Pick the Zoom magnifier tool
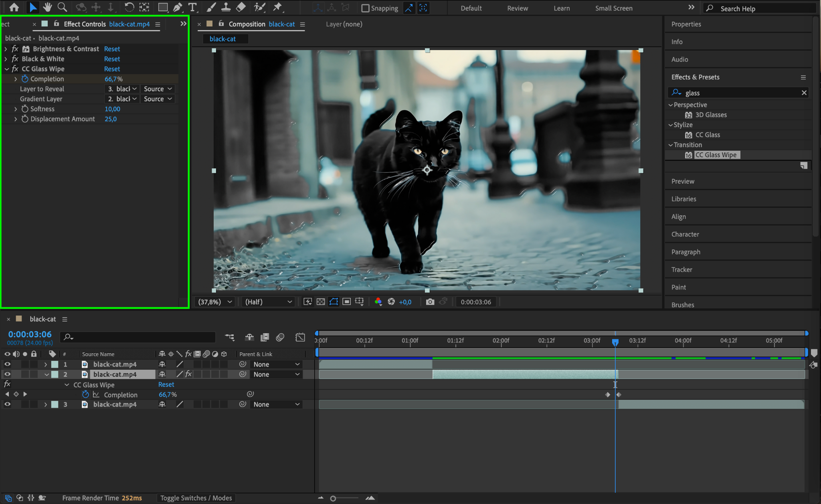821x504 pixels. 62,7
